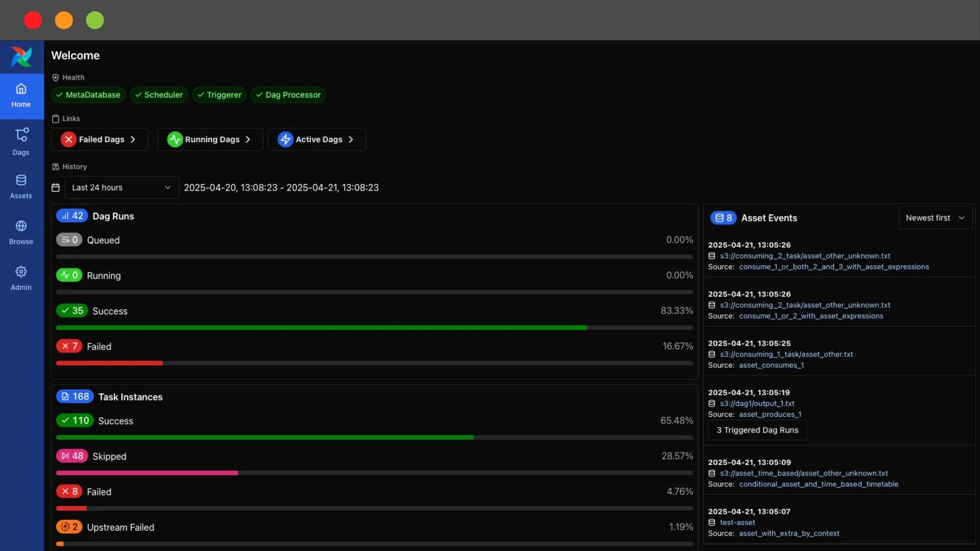Open the Home sidebar item
Viewport: 980px width, 551px height.
pos(21,96)
